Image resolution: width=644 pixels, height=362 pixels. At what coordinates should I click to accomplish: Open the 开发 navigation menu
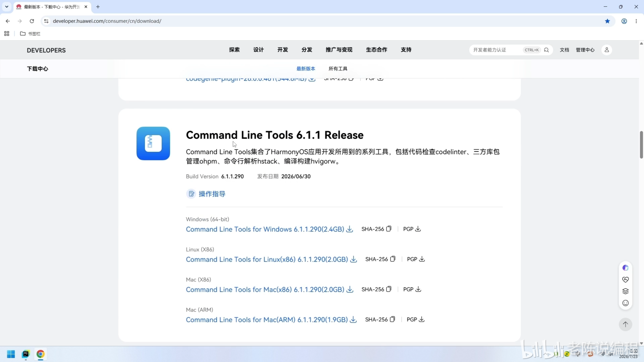pos(283,50)
